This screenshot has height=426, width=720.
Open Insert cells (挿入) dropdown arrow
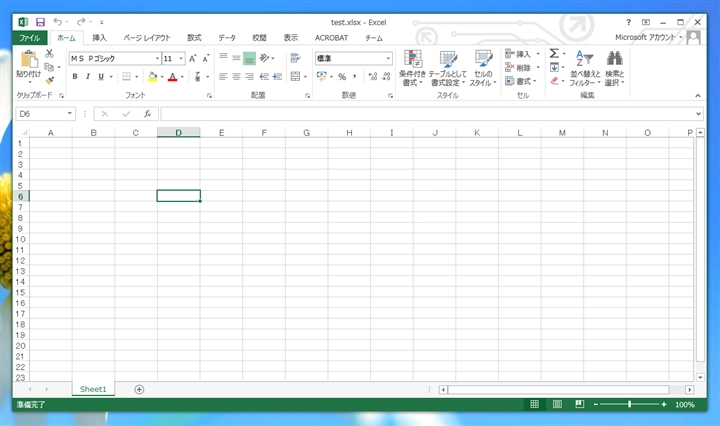point(538,54)
